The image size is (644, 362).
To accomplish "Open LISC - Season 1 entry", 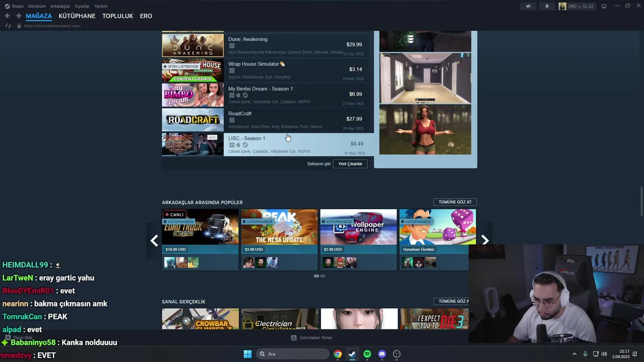I will coord(268,144).
